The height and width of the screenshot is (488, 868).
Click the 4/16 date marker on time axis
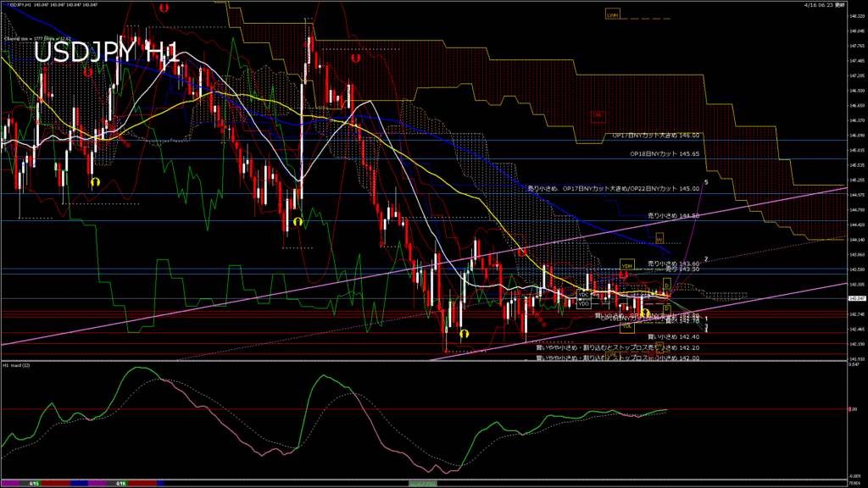pos(121,484)
